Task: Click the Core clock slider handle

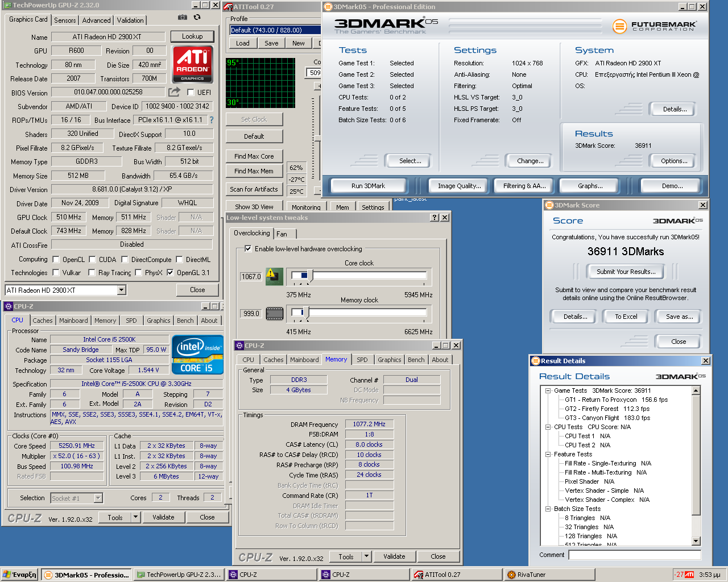Action: 310,276
